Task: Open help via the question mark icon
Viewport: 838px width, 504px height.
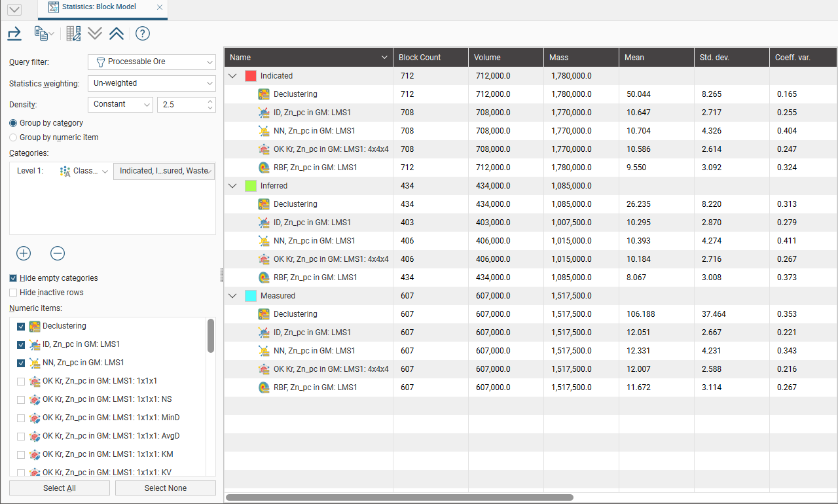Action: (143, 33)
